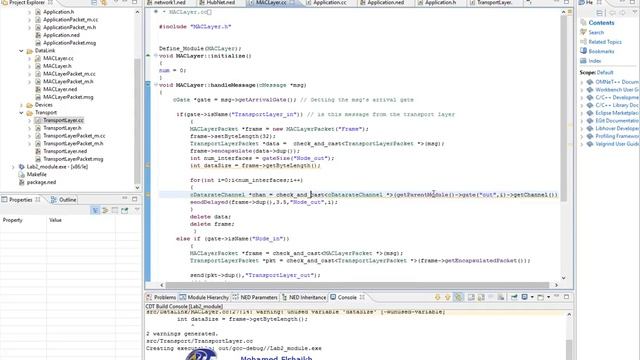This screenshot has height=360, width=640.
Task: Switch to Application.ned editor tab
Action: 385,2
